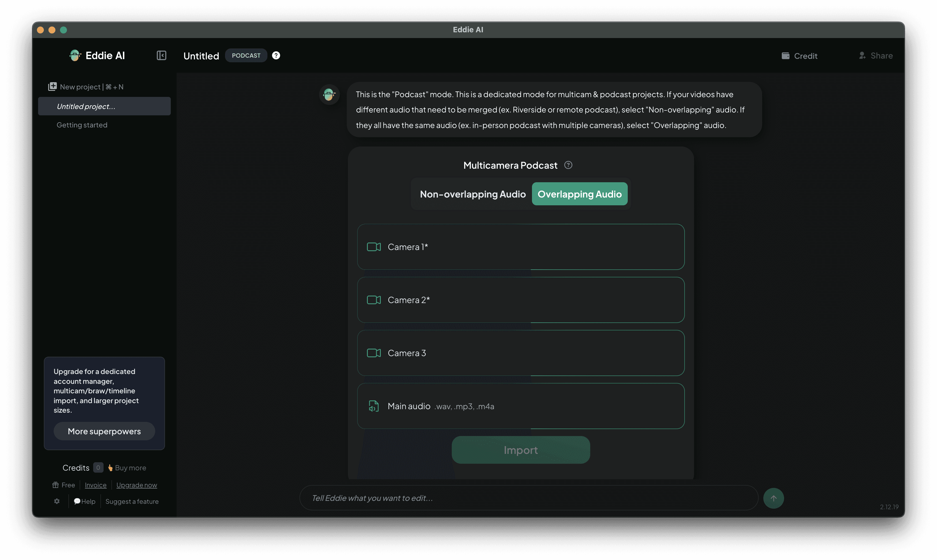The height and width of the screenshot is (560, 937).
Task: Open the Invoice link
Action: (95, 485)
